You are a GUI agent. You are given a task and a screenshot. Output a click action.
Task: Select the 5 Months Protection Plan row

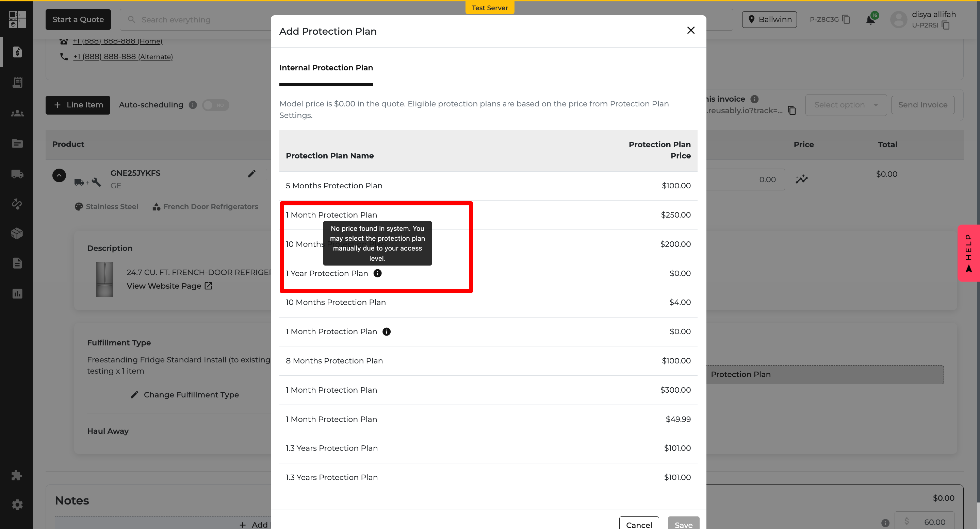click(x=488, y=185)
